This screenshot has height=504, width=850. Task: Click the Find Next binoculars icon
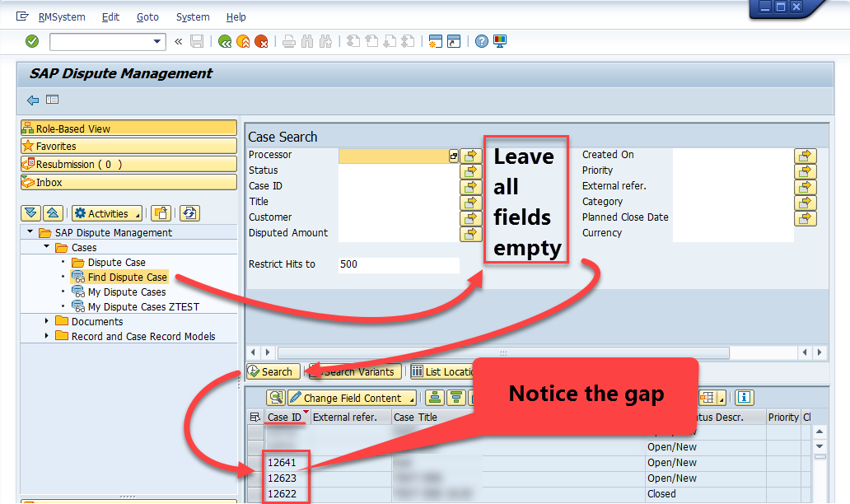click(326, 41)
